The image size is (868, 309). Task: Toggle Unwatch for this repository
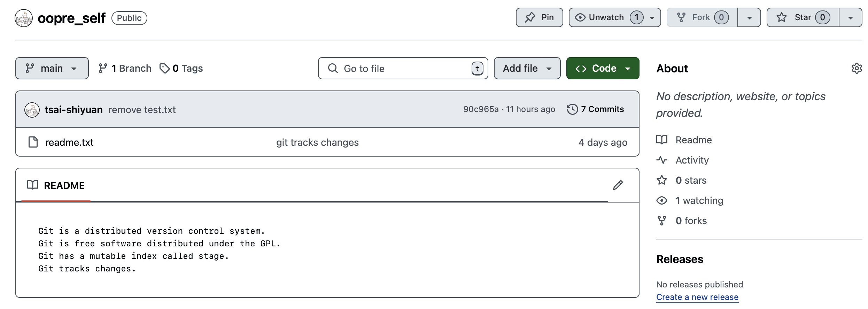607,17
